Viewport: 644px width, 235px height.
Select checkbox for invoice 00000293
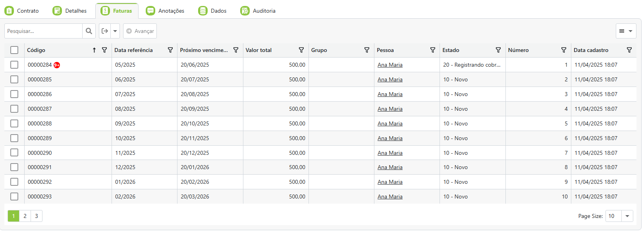click(14, 196)
